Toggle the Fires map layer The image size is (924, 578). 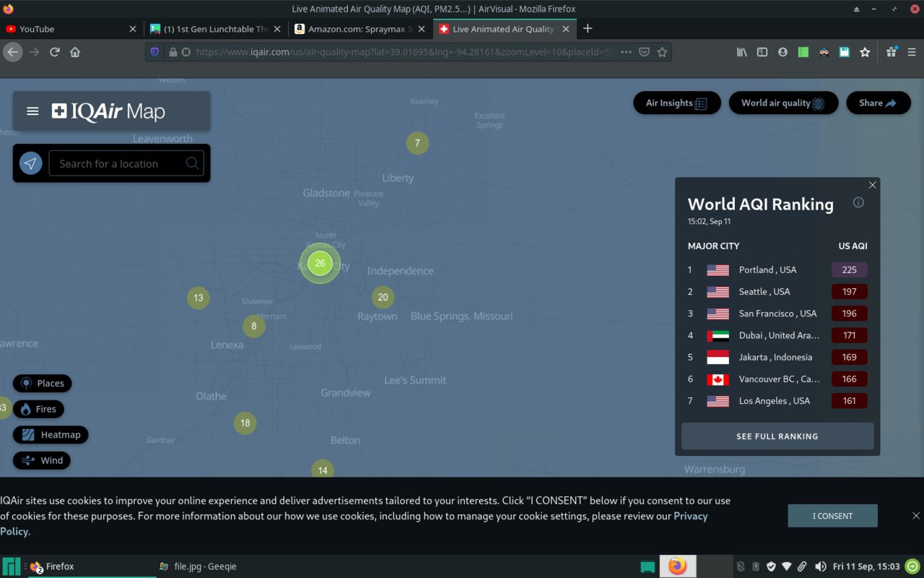(x=38, y=409)
